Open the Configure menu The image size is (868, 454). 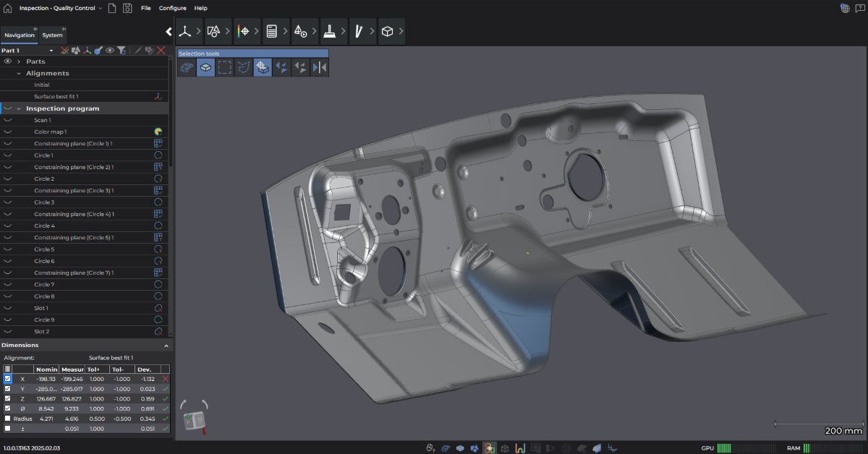tap(172, 8)
